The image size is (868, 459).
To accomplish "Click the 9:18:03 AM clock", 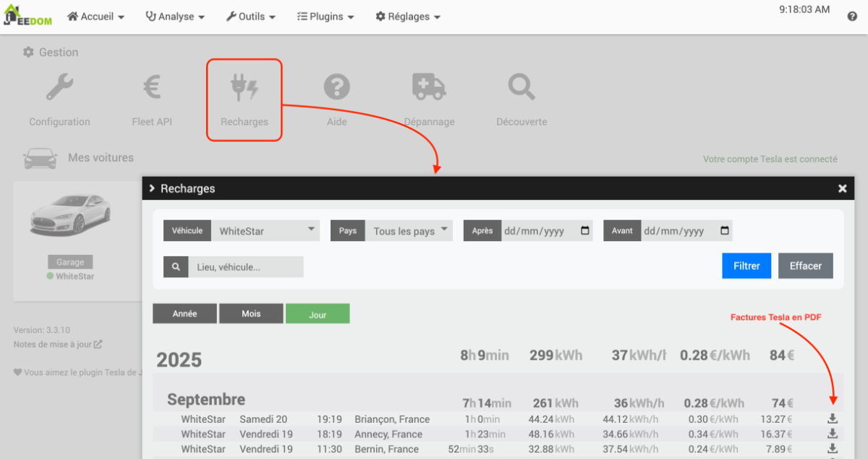I will [x=804, y=9].
